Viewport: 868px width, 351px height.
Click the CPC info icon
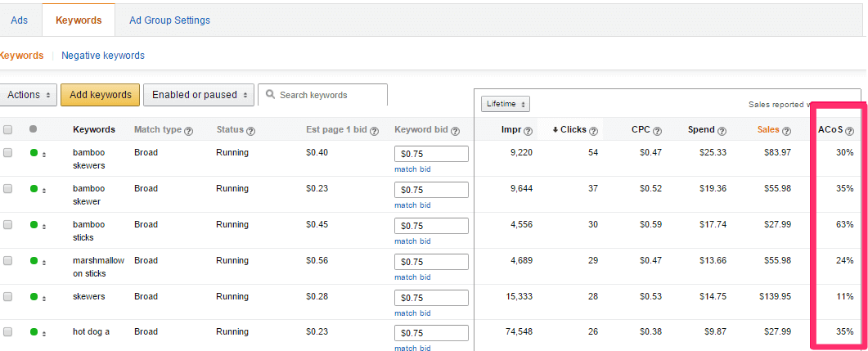(658, 131)
